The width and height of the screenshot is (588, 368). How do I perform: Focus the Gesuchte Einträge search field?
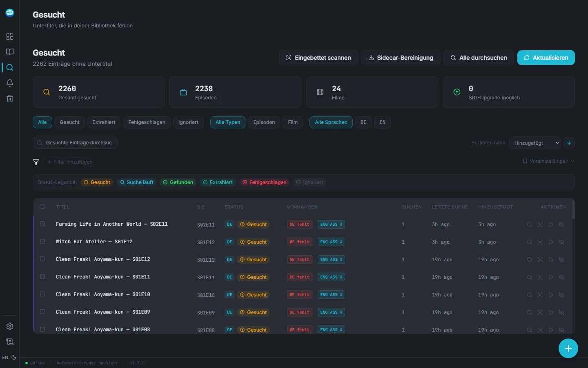coord(75,143)
